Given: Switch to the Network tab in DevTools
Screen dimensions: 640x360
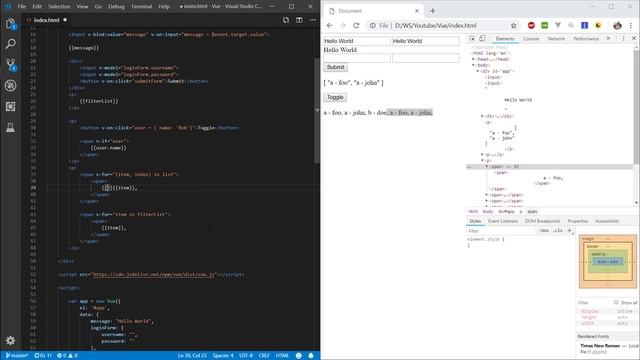Looking at the screenshot, I should [x=556, y=39].
